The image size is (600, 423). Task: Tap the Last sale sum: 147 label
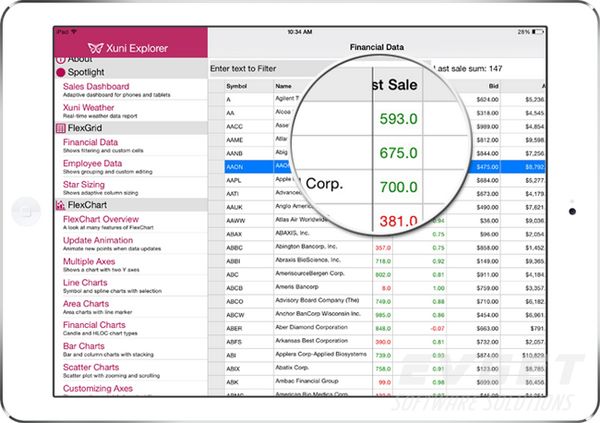pos(468,69)
